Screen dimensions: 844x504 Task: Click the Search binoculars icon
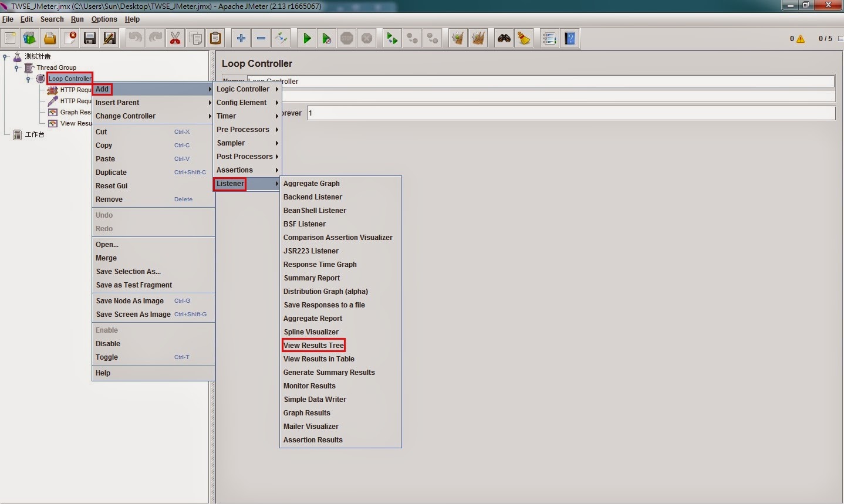(504, 38)
